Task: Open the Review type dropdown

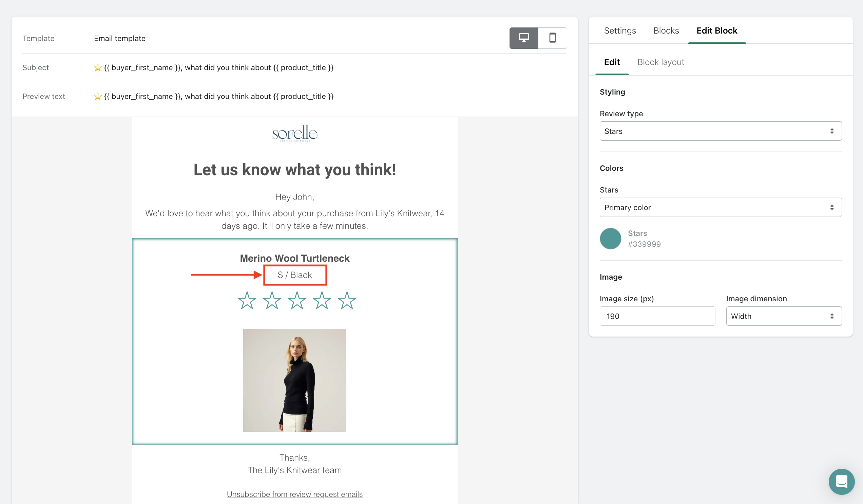Action: [720, 131]
